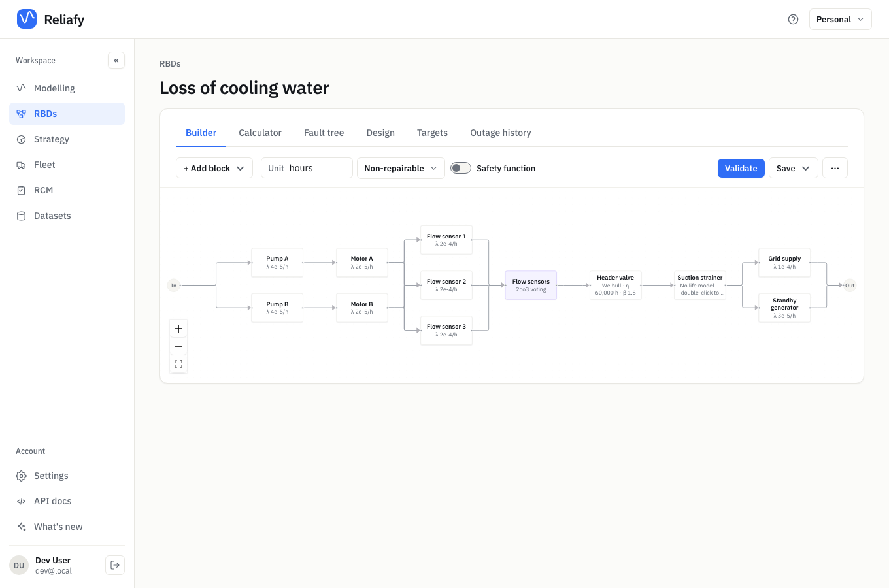
Task: Click the RBDs breadcrumb link
Action: 170,63
